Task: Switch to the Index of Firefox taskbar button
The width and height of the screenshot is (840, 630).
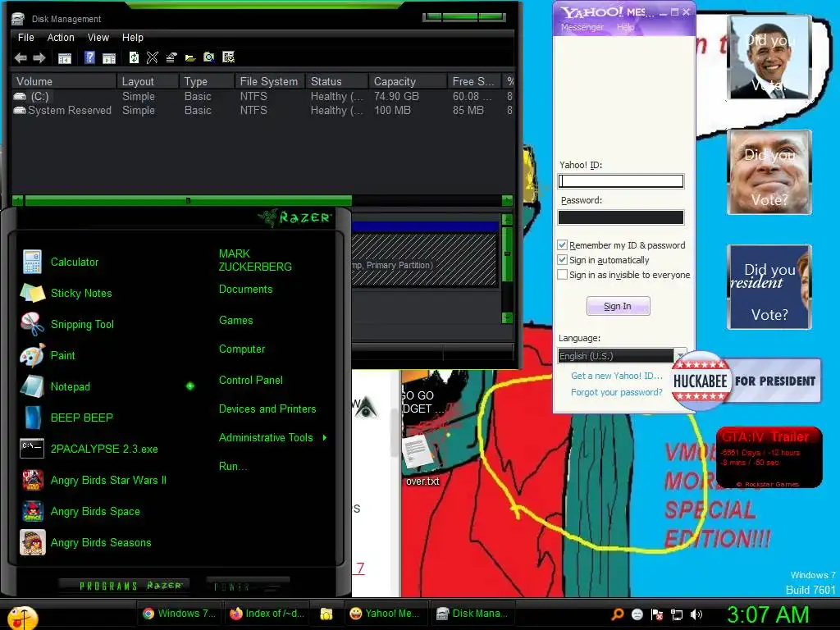Action: tap(267, 614)
